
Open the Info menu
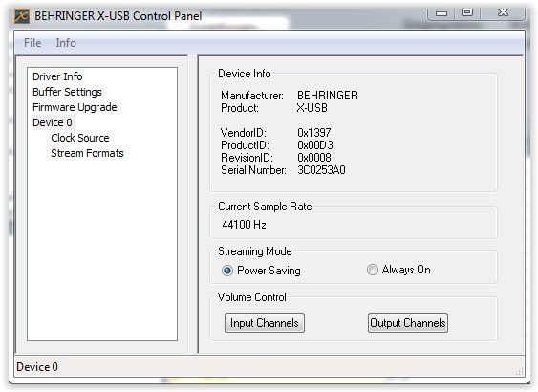point(66,43)
